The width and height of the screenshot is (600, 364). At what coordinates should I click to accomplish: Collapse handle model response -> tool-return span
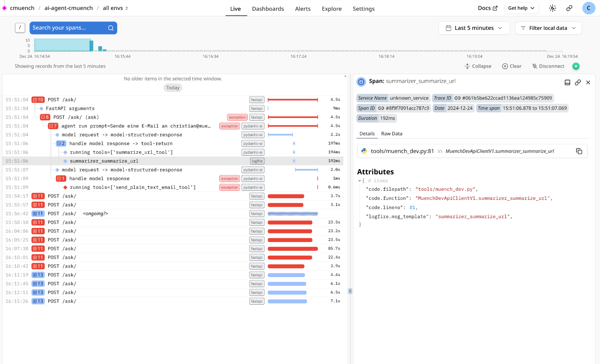tap(61, 143)
